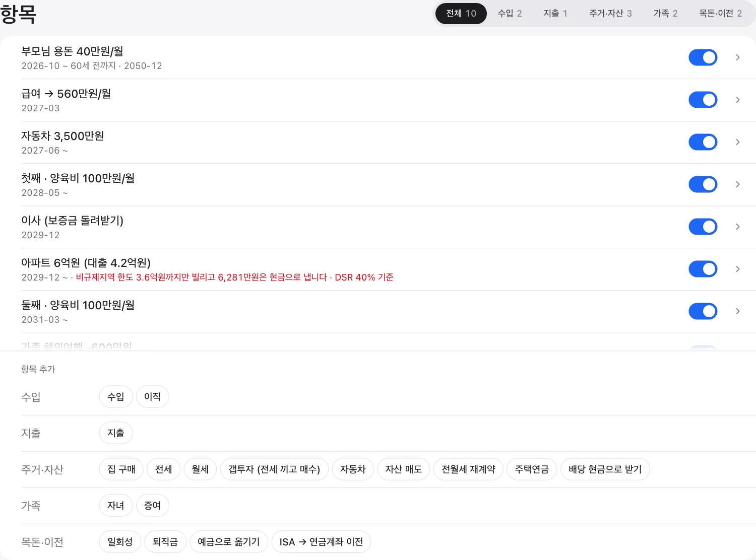
Task: Choose 갭투자 (전세 끼고 매수) chip
Action: (274, 469)
